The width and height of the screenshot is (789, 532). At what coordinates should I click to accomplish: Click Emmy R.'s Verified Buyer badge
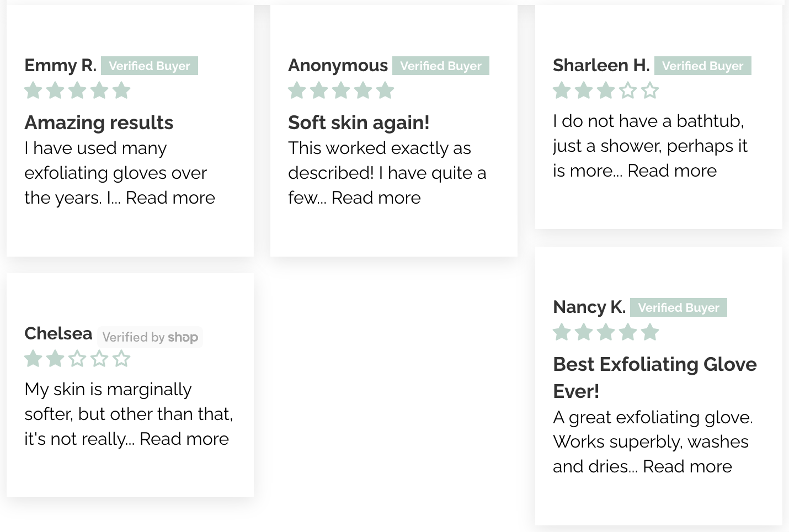tap(150, 66)
